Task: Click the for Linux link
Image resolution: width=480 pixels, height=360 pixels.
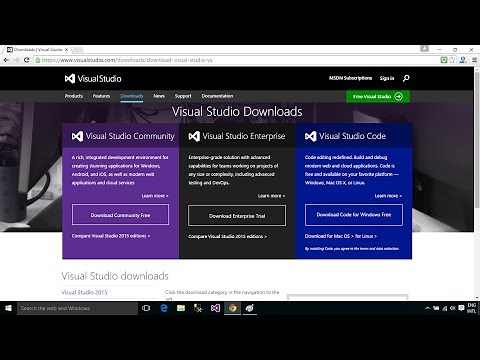Action: (366, 236)
